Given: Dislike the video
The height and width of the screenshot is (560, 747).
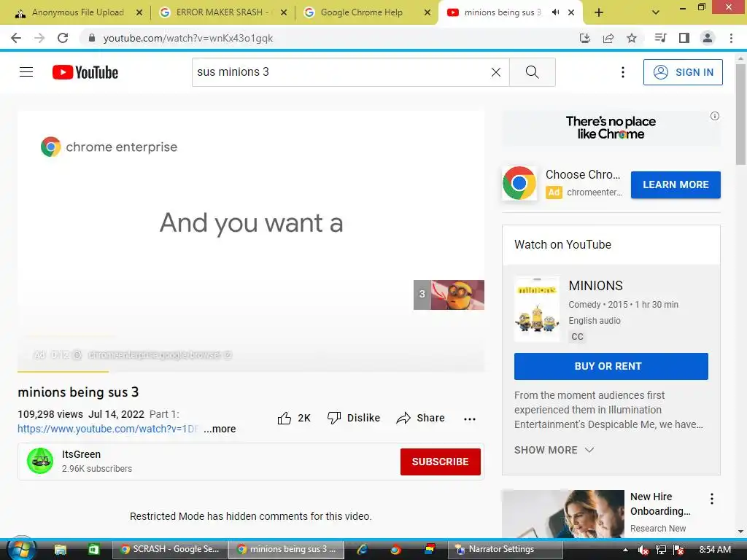Looking at the screenshot, I should (x=354, y=418).
